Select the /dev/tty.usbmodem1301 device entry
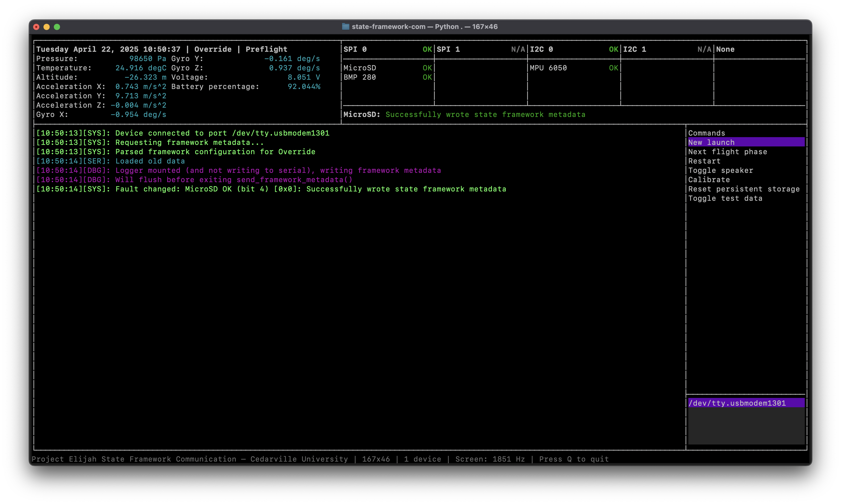841x504 pixels. click(746, 403)
